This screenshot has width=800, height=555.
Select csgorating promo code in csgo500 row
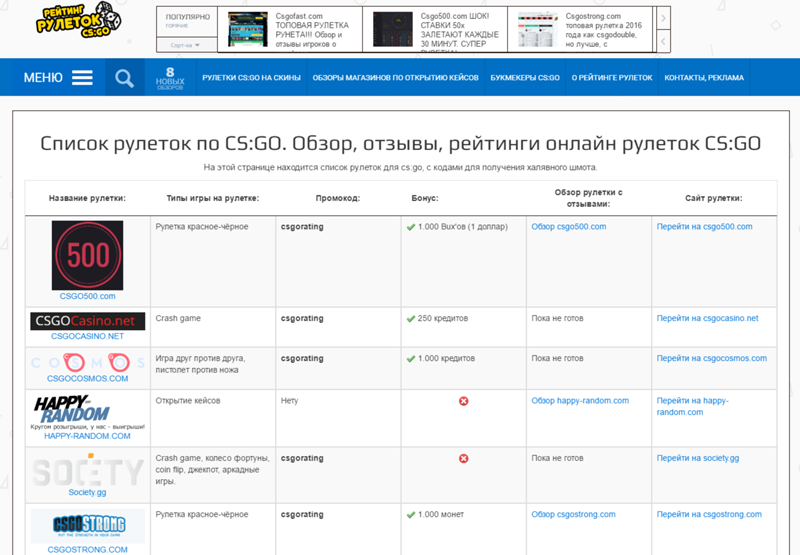302,226
